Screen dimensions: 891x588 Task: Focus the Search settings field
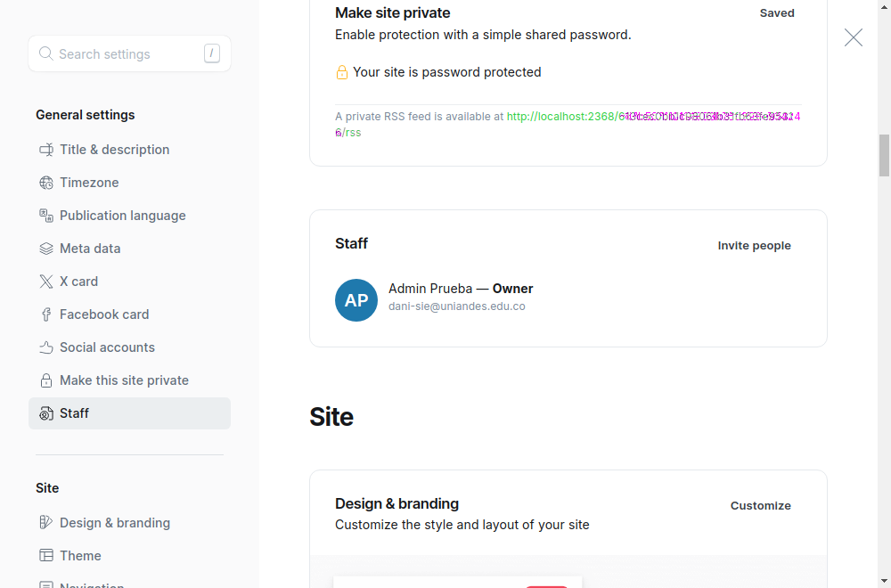[x=129, y=54]
